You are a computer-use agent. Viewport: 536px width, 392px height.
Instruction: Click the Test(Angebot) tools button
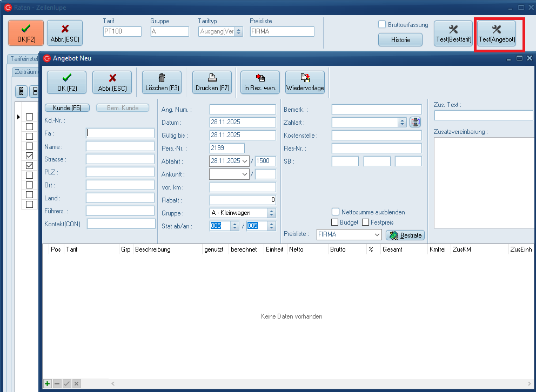coord(497,33)
